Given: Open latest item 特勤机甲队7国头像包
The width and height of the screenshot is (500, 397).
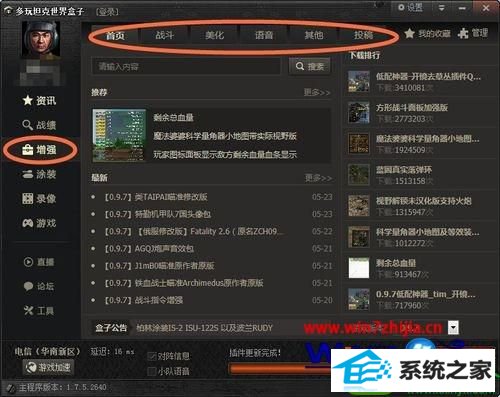Looking at the screenshot, I should (x=157, y=214).
